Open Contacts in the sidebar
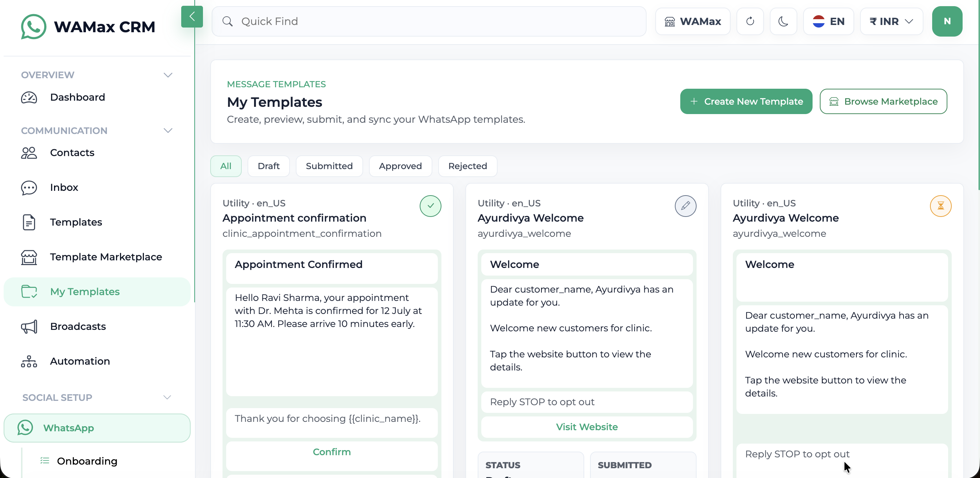 tap(97, 153)
